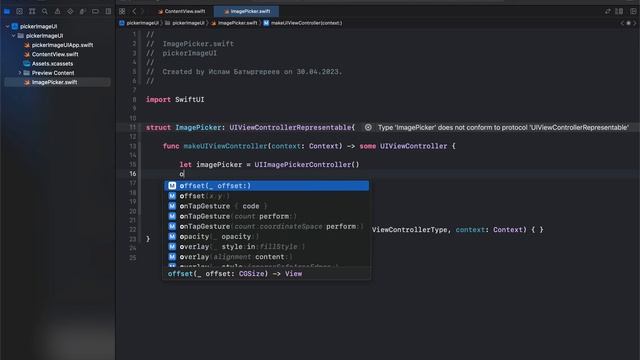Image resolution: width=640 pixels, height=360 pixels.
Task: Select Preview Content folder row
Action: tap(57, 73)
